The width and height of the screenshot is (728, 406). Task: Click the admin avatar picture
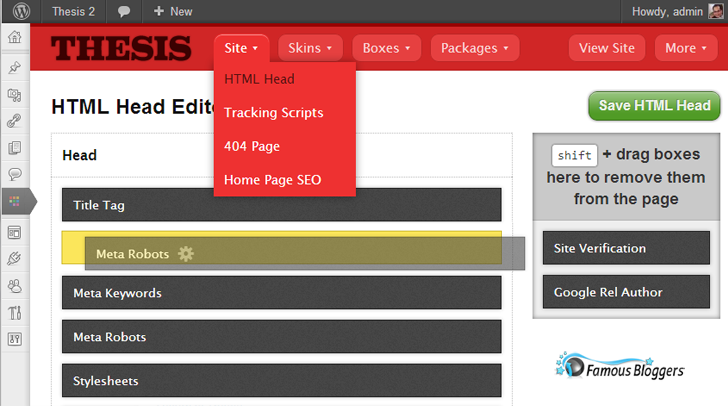[x=715, y=11]
